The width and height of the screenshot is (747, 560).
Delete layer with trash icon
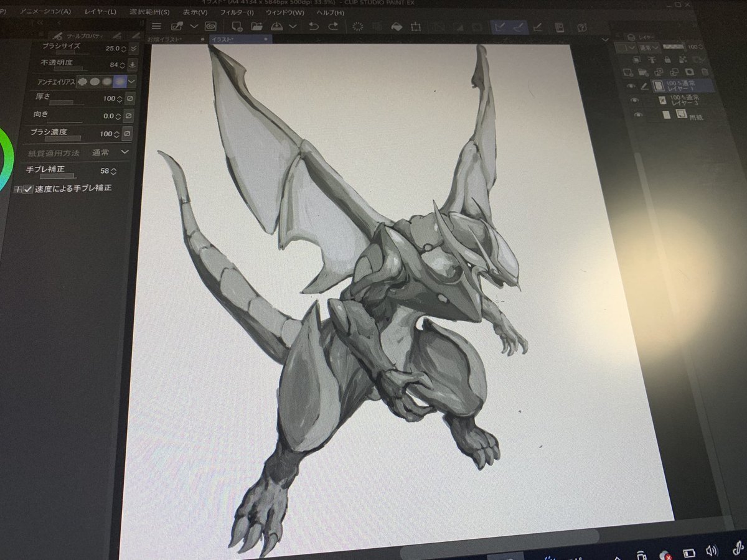[705, 72]
